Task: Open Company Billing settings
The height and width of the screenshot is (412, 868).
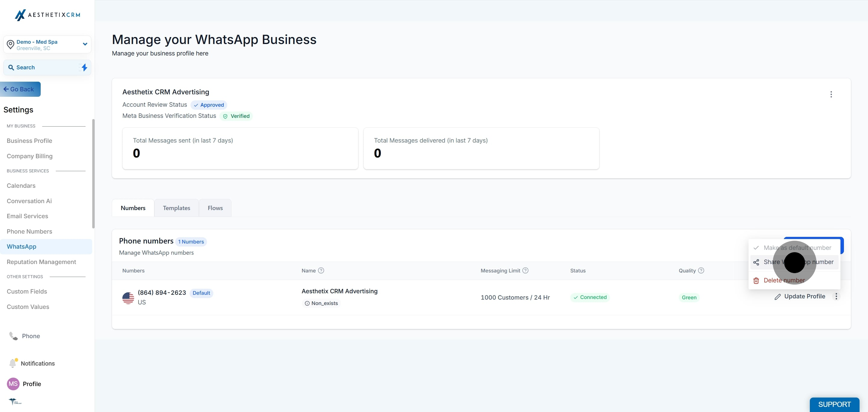Action: [x=30, y=156]
